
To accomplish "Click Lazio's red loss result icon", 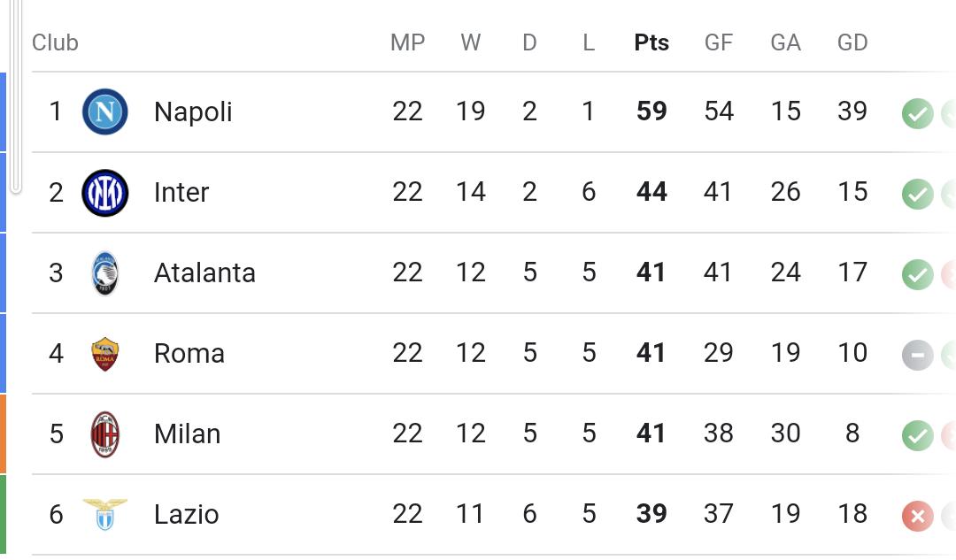I will pyautogui.click(x=917, y=516).
